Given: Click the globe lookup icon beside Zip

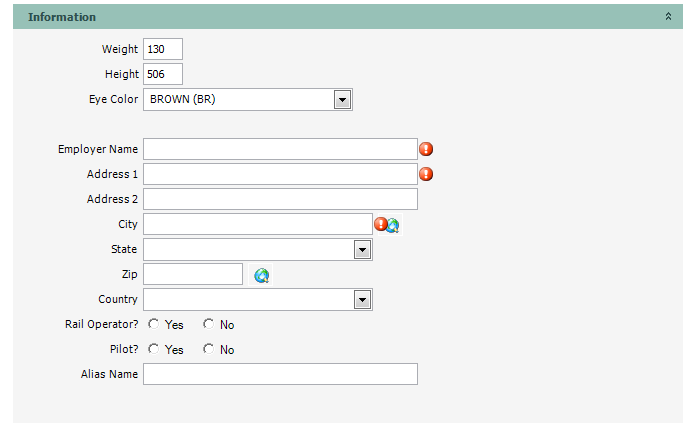Looking at the screenshot, I should (262, 276).
